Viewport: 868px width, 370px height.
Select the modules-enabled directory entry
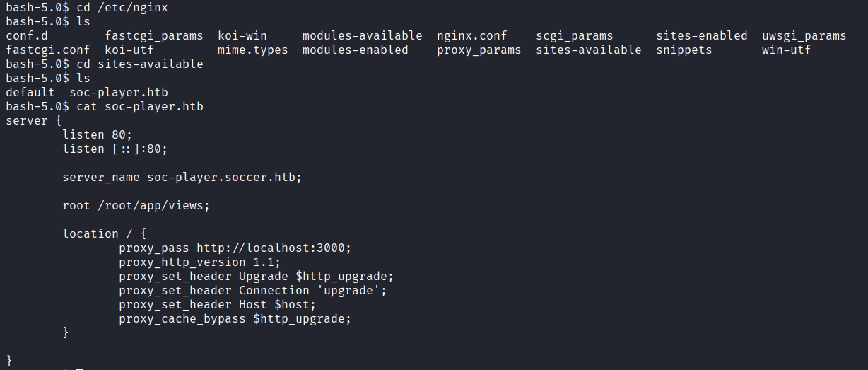tap(356, 50)
